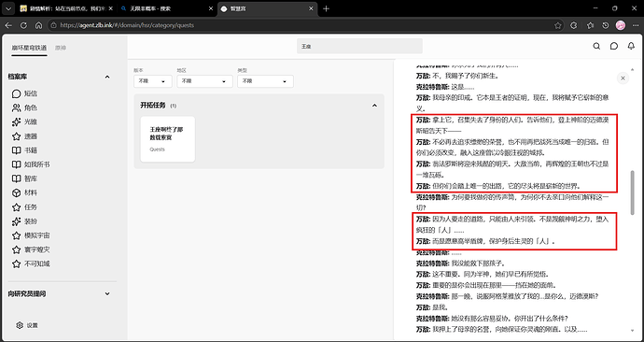The height and width of the screenshot is (342, 644).
Task: Open the 书籍 books category
Action: 25,150
